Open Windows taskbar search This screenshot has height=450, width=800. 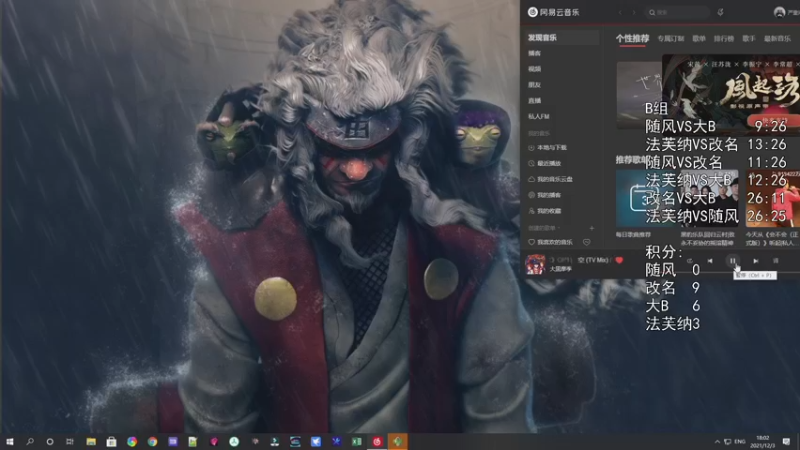pyautogui.click(x=30, y=441)
